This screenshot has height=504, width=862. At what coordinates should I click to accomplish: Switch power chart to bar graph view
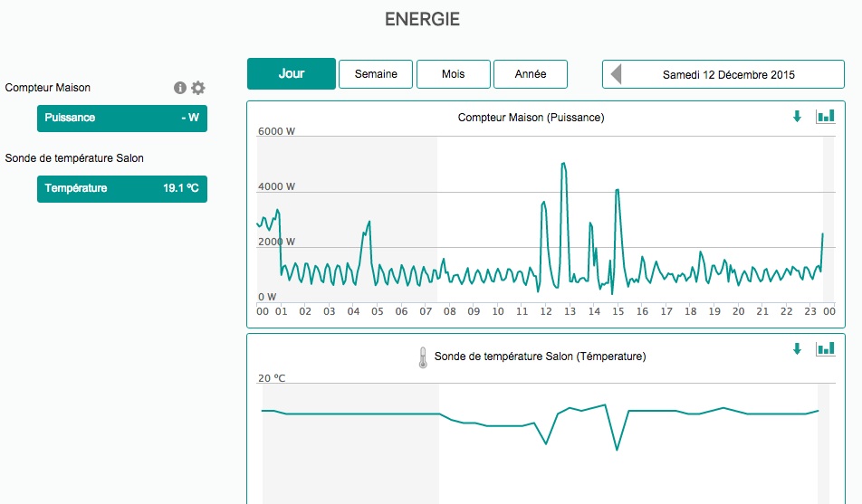(x=825, y=116)
